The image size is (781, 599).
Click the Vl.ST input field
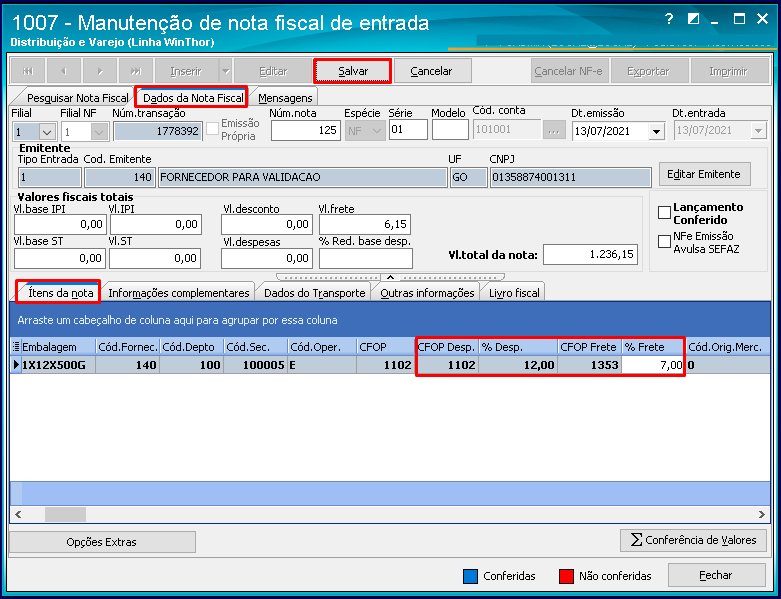coord(155,258)
